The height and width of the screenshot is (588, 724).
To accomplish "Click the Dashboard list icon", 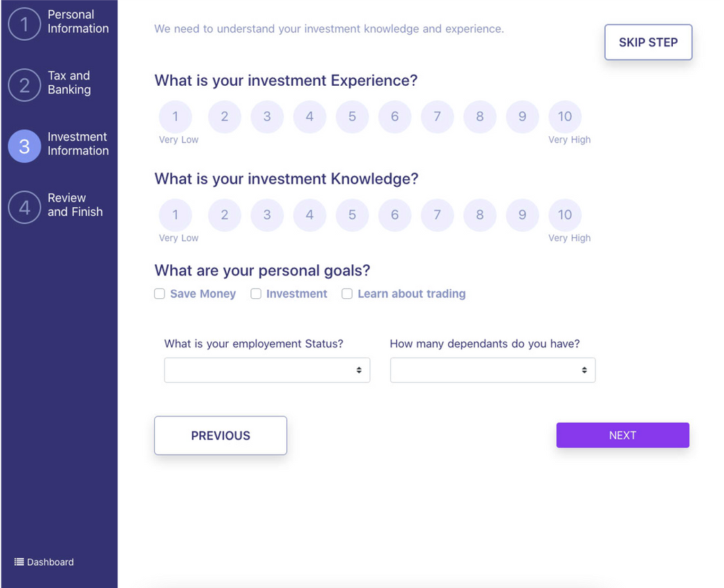I will [x=19, y=562].
